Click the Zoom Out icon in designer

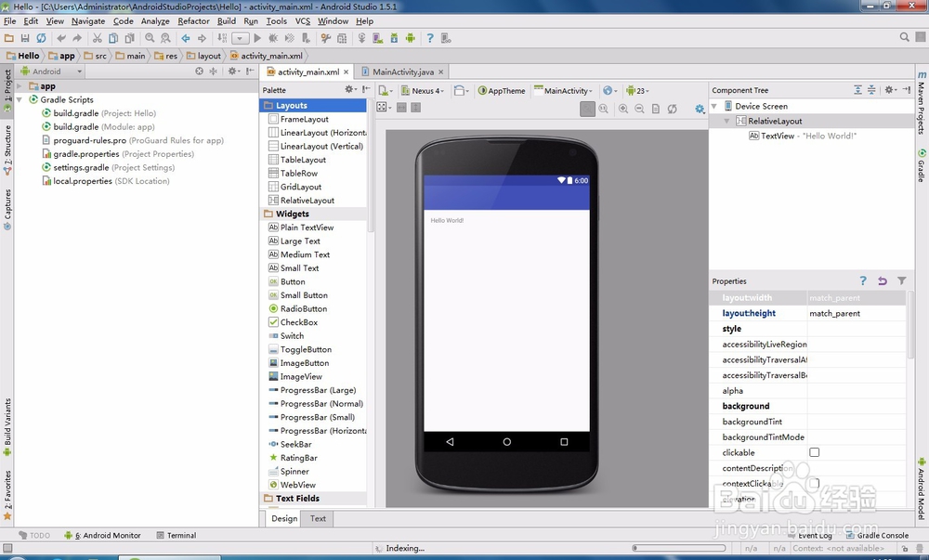[x=639, y=109]
